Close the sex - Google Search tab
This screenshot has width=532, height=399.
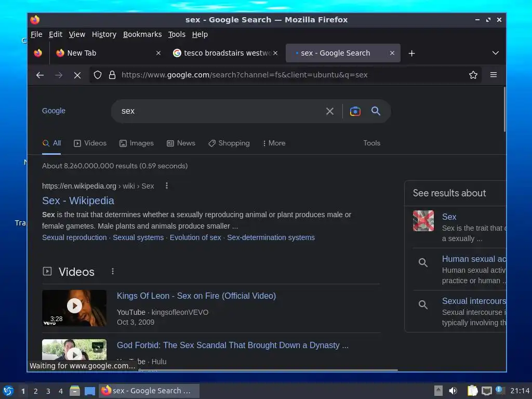point(392,53)
